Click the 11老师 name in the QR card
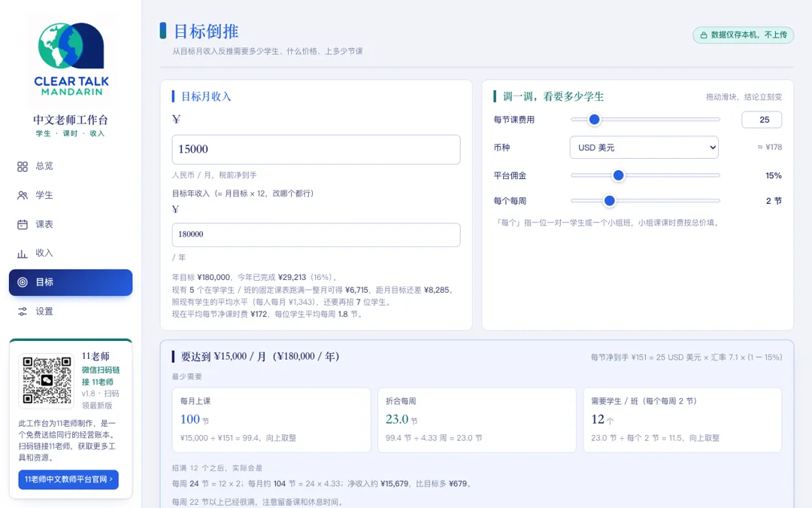Image resolution: width=812 pixels, height=508 pixels. [x=95, y=356]
